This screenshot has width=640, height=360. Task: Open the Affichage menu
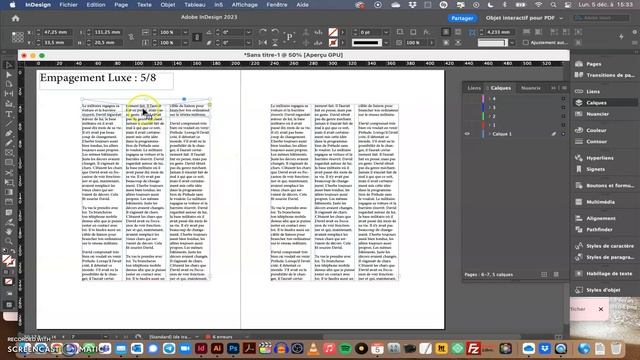244,5
